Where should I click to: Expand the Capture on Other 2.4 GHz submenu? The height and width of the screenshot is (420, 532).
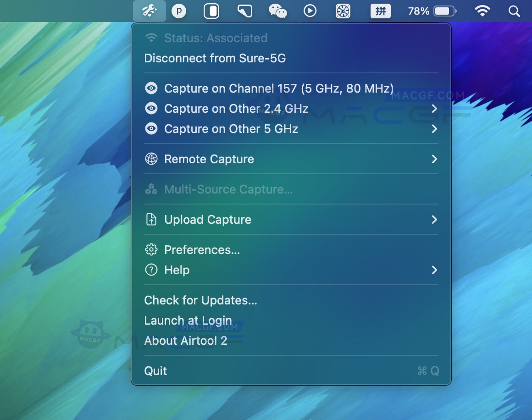(434, 109)
